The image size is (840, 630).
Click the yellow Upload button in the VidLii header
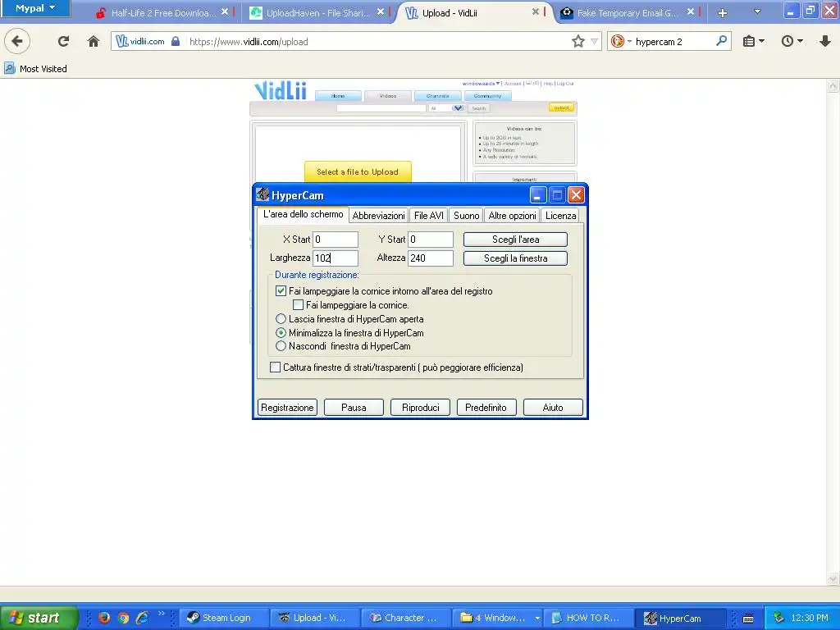(561, 107)
